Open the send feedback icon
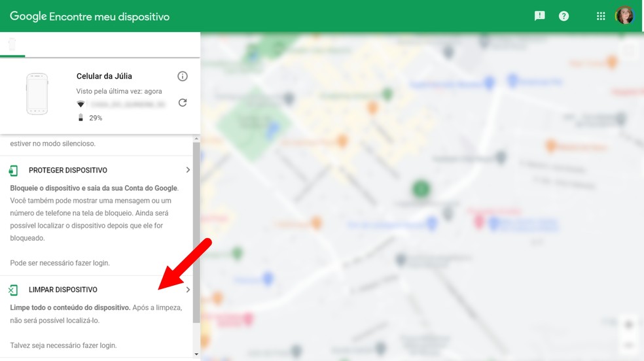 (x=539, y=16)
